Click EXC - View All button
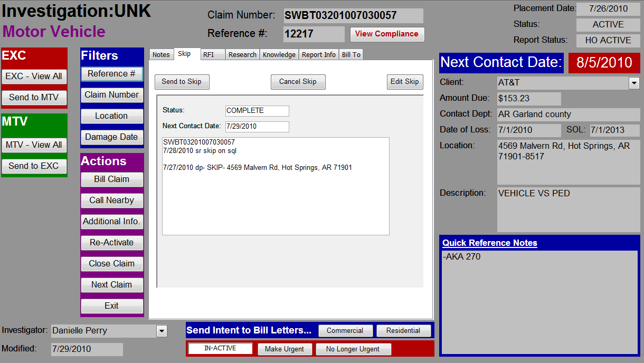Screen dimensions: 644x363 click(34, 77)
